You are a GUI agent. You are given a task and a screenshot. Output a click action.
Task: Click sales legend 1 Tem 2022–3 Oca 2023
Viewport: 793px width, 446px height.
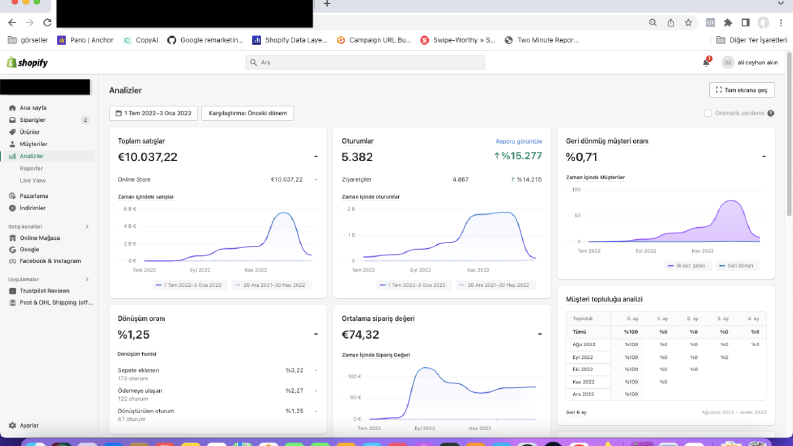tap(189, 285)
